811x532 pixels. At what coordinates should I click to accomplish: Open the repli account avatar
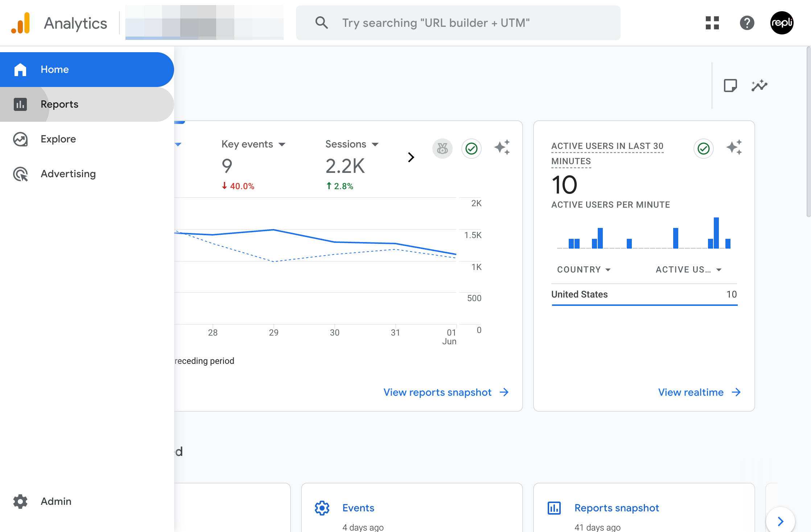[x=782, y=23]
